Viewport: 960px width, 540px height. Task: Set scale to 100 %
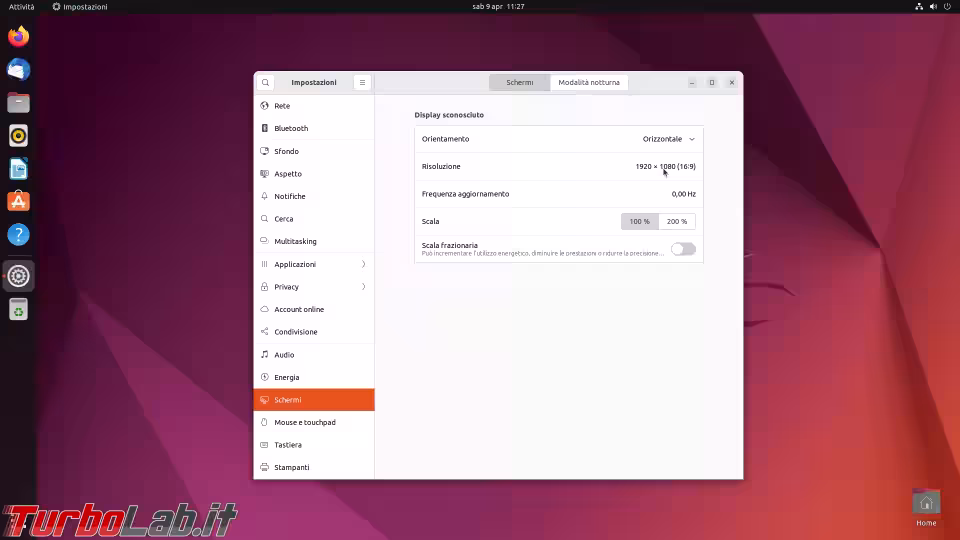(640, 222)
